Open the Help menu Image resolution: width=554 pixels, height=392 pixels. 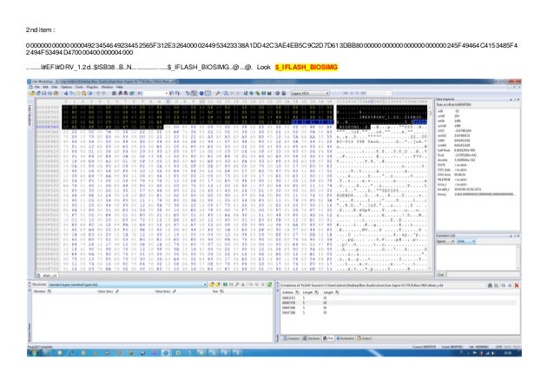[120, 87]
